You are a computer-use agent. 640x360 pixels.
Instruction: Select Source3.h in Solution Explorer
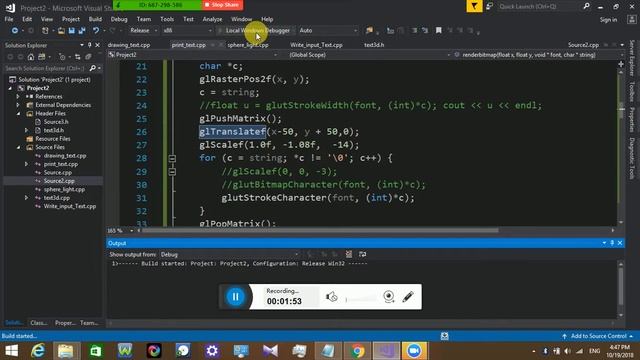click(56, 122)
